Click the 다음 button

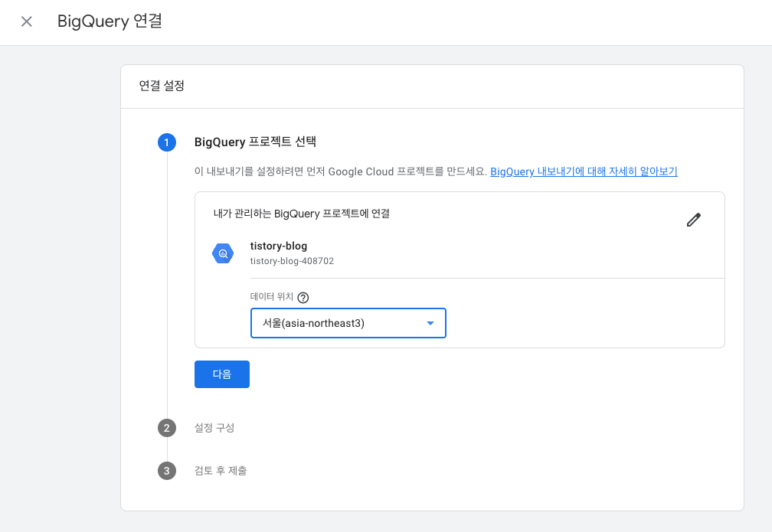(x=222, y=374)
